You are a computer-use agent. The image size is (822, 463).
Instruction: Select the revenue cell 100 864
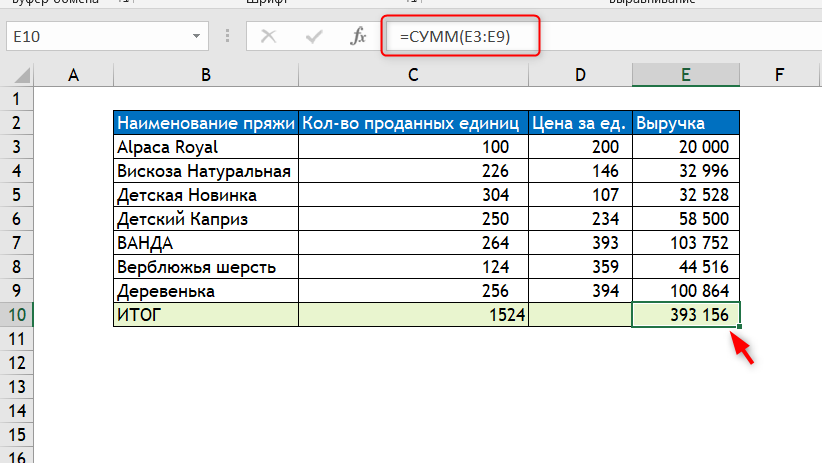click(x=686, y=290)
